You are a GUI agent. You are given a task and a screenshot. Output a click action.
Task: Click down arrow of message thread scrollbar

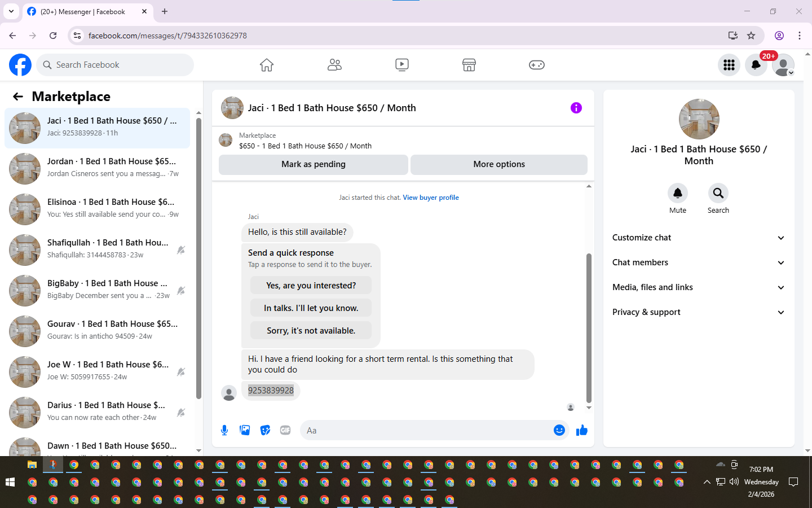click(589, 408)
